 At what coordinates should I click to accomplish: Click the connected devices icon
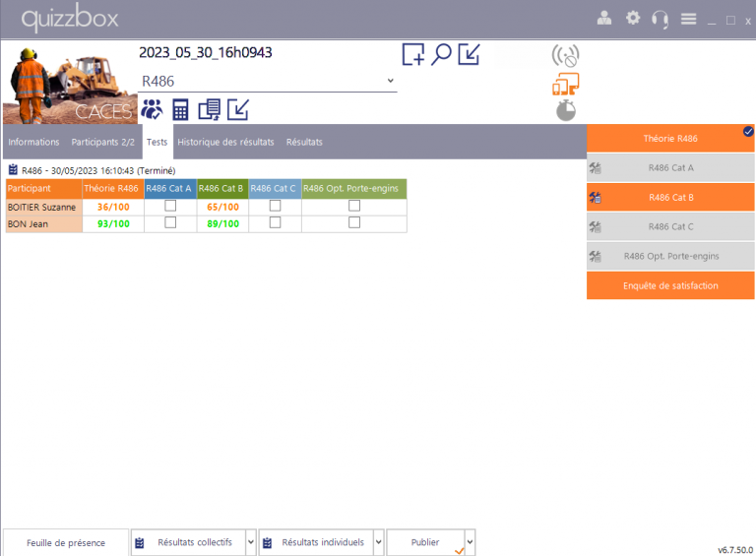[565, 84]
